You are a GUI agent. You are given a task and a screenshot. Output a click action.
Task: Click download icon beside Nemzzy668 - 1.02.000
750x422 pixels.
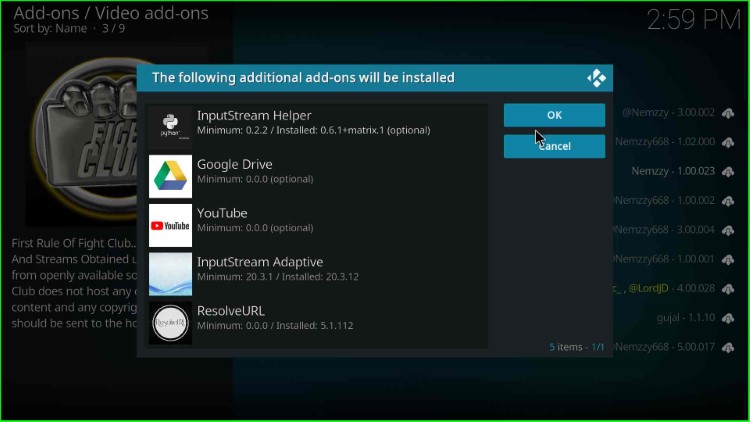coord(728,142)
